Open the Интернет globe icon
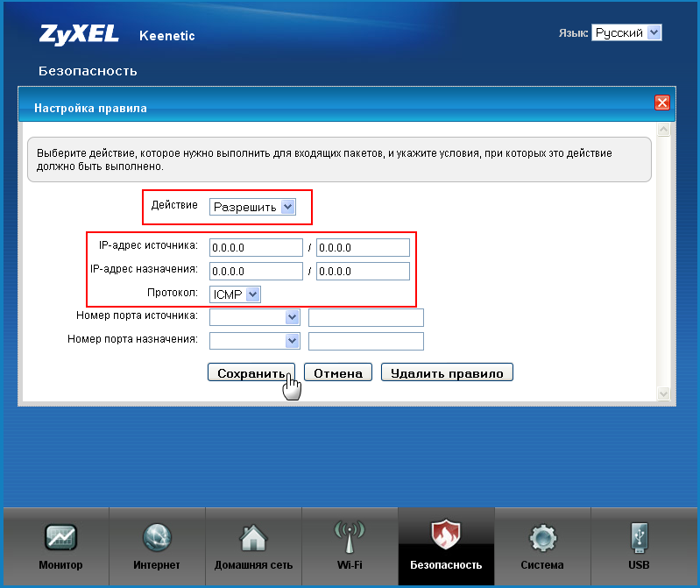This screenshot has width=700, height=588. coord(157,537)
